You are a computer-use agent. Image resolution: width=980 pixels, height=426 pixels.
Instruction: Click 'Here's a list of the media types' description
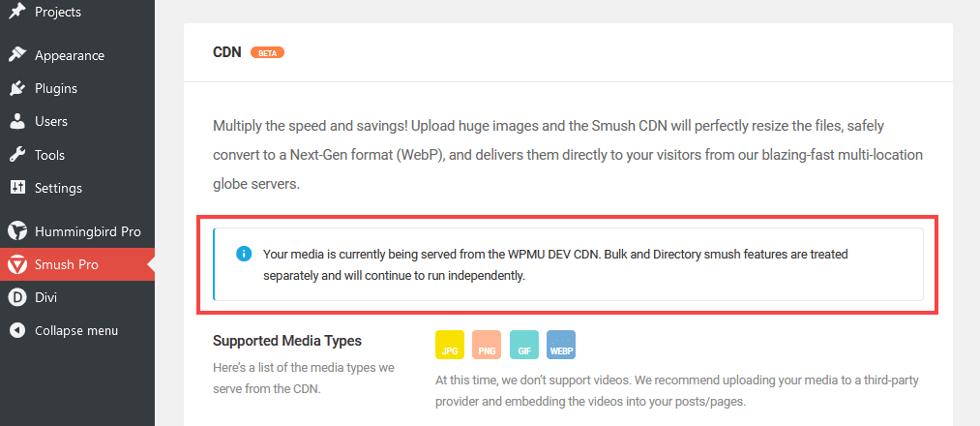coord(304,378)
